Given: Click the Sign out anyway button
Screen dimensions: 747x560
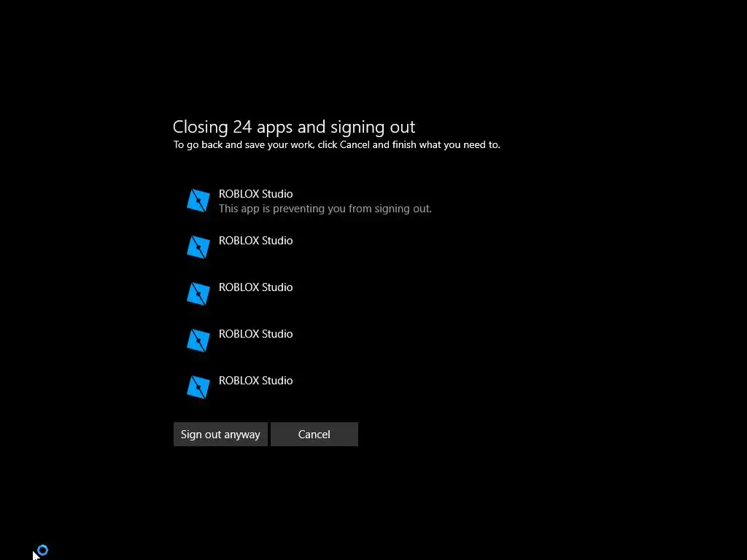Looking at the screenshot, I should pyautogui.click(x=220, y=435).
